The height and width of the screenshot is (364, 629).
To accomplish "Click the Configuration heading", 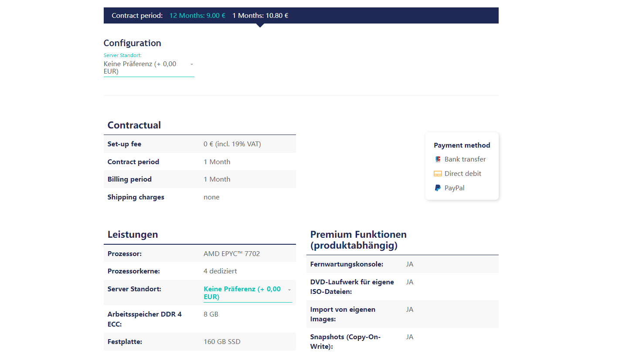I will coord(132,43).
